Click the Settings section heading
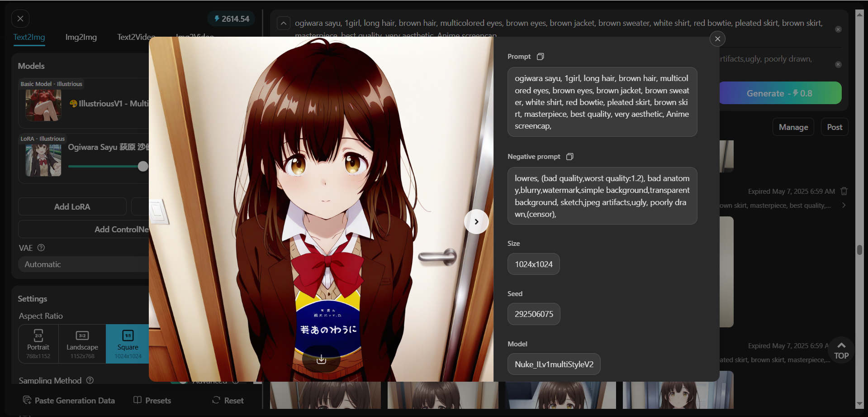 coord(33,299)
